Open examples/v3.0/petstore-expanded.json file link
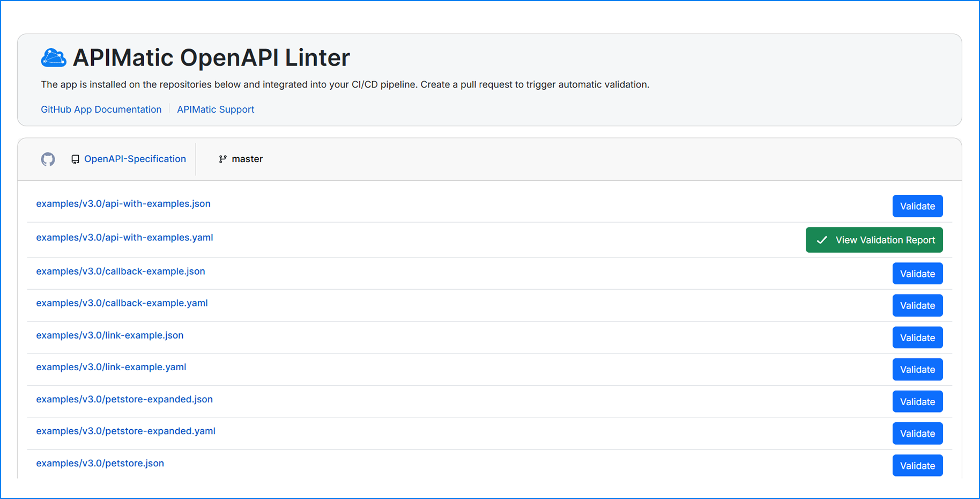This screenshot has height=499, width=980. click(x=124, y=399)
